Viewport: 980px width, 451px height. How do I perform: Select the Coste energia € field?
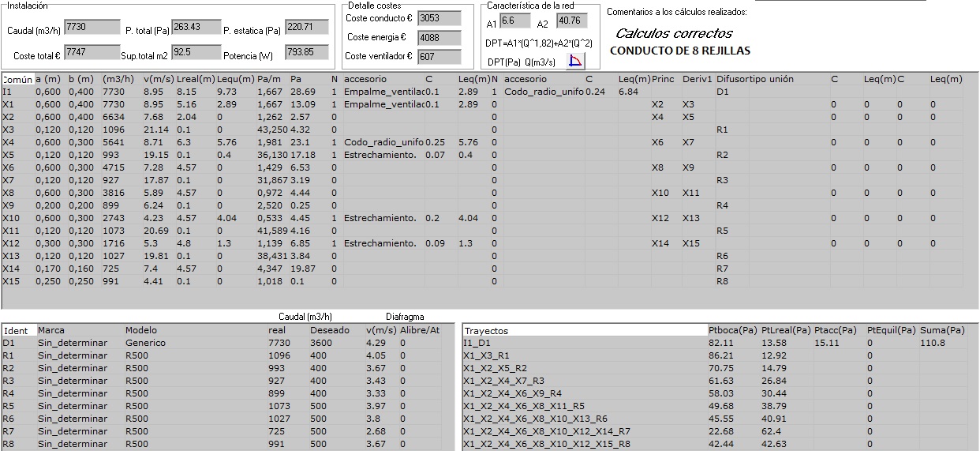439,37
